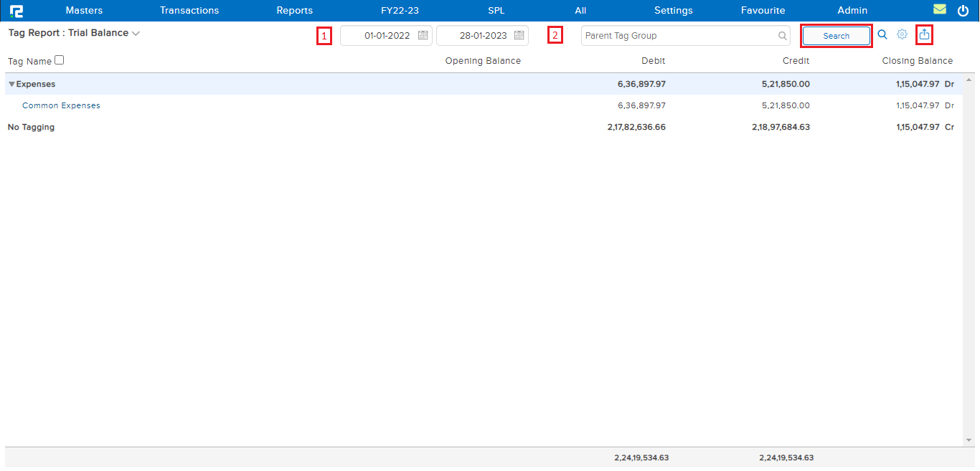Open the Tag Report Trial Balance dropdown

coord(136,34)
